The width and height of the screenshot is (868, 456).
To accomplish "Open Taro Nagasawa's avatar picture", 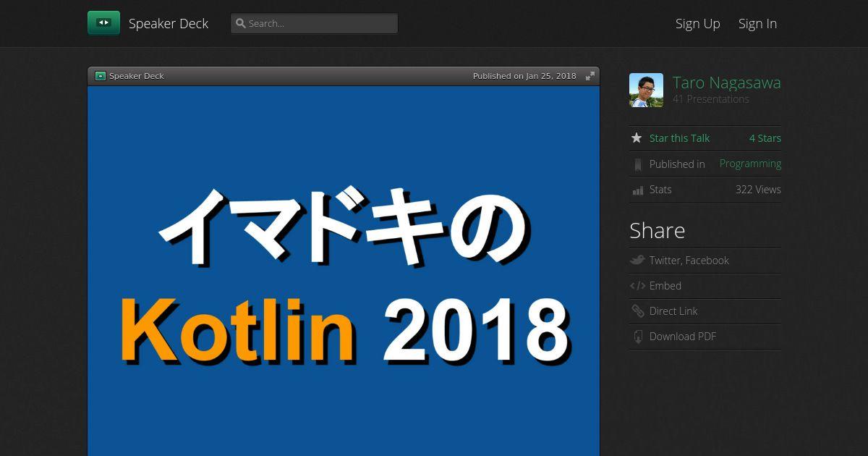I will pyautogui.click(x=646, y=90).
